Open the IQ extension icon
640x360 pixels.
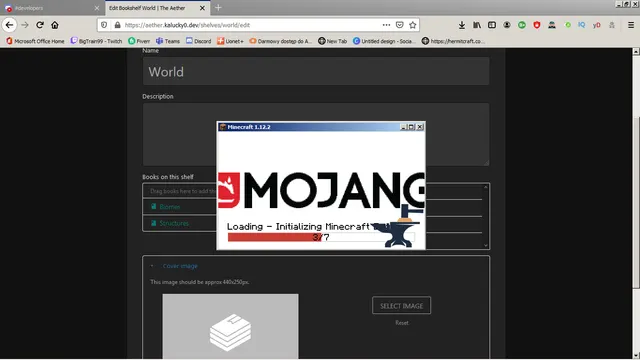pos(582,25)
